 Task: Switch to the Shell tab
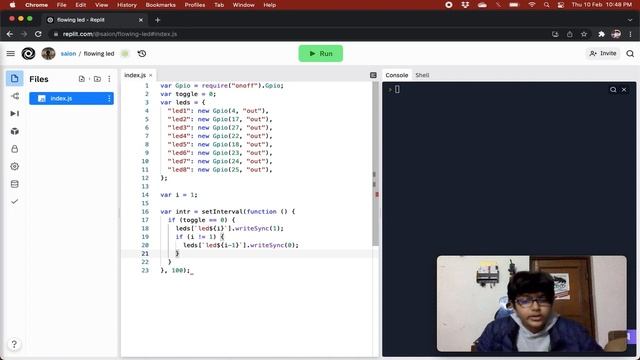[x=422, y=75]
